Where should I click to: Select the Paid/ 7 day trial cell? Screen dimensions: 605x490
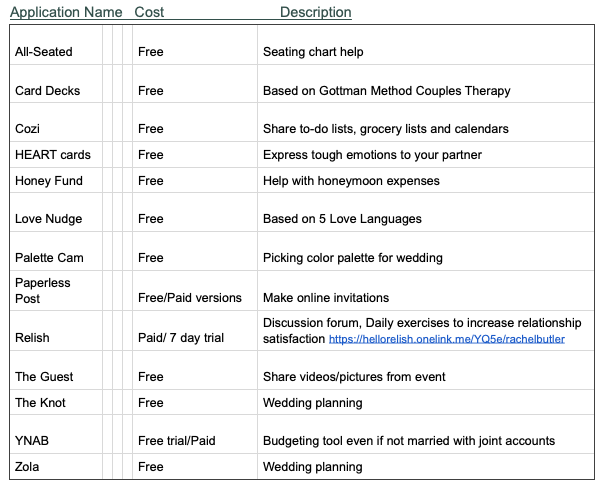(x=195, y=331)
